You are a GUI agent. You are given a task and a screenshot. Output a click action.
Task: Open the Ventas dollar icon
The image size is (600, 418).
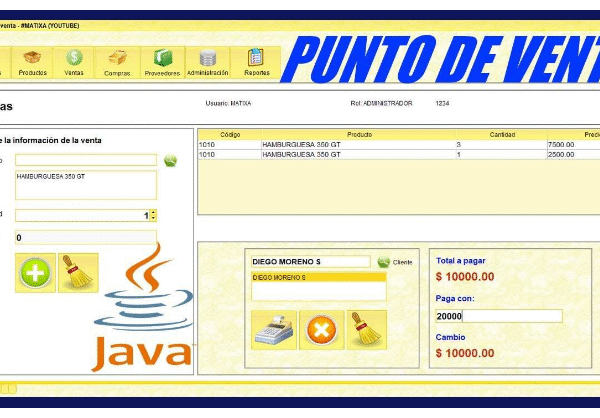(74, 62)
